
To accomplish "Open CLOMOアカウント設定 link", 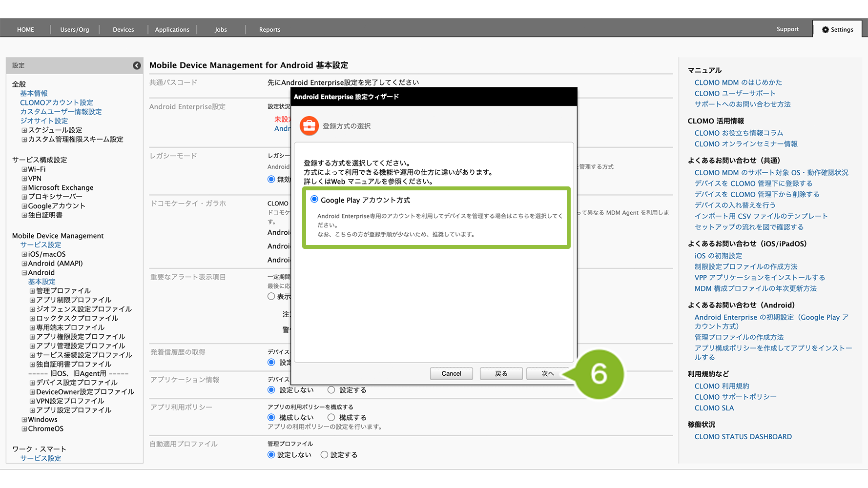I will point(57,102).
